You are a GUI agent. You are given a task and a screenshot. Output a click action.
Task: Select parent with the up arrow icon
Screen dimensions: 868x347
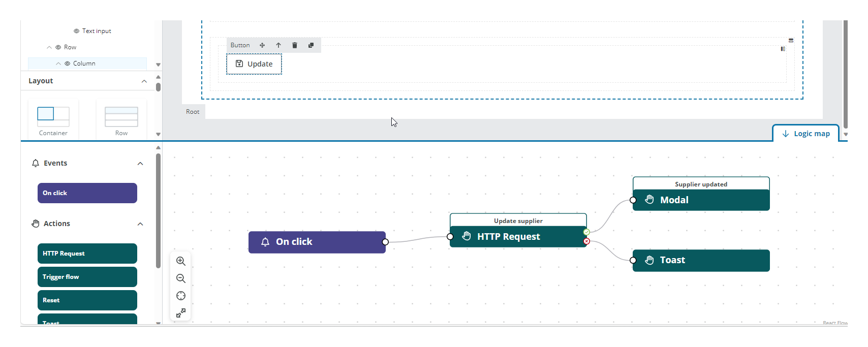click(x=278, y=45)
